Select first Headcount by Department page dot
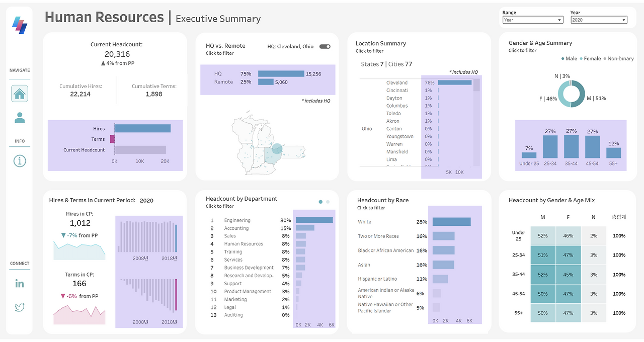Viewport: 644px width, 342px height. click(320, 202)
